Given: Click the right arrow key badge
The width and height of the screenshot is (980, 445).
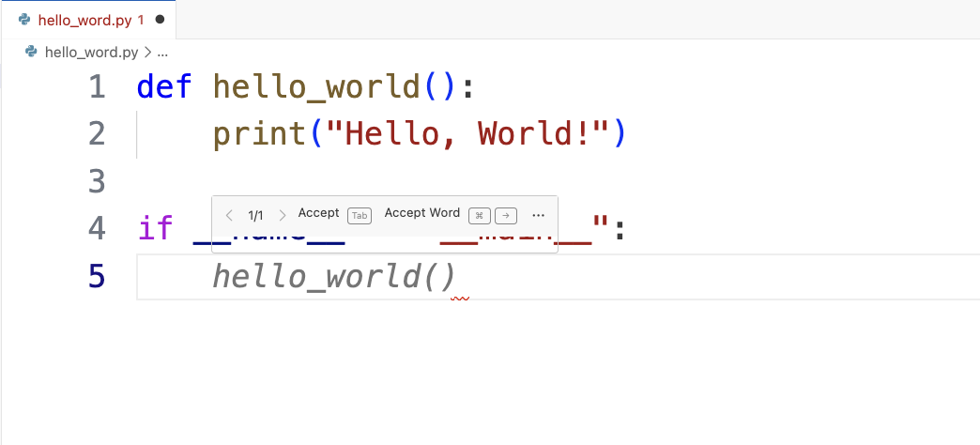Looking at the screenshot, I should pos(506,216).
